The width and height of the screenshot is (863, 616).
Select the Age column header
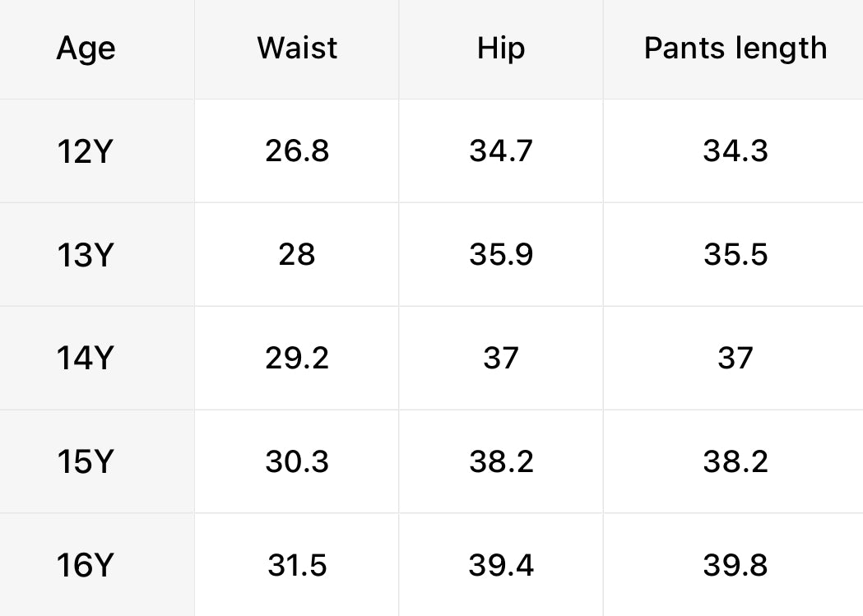(x=86, y=49)
